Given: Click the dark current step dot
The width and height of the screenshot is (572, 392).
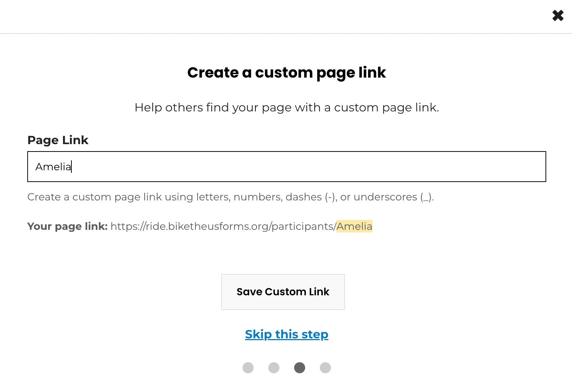Looking at the screenshot, I should [x=300, y=368].
